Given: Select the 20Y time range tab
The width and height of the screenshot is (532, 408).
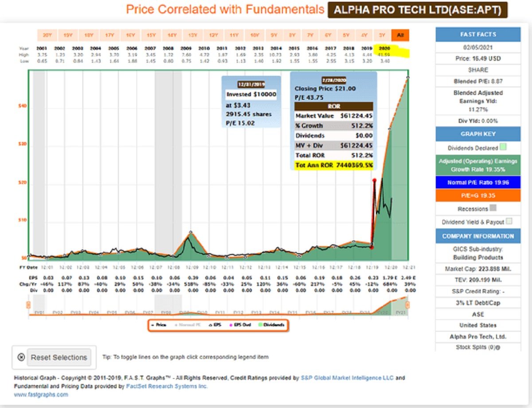Looking at the screenshot, I should pos(47,35).
